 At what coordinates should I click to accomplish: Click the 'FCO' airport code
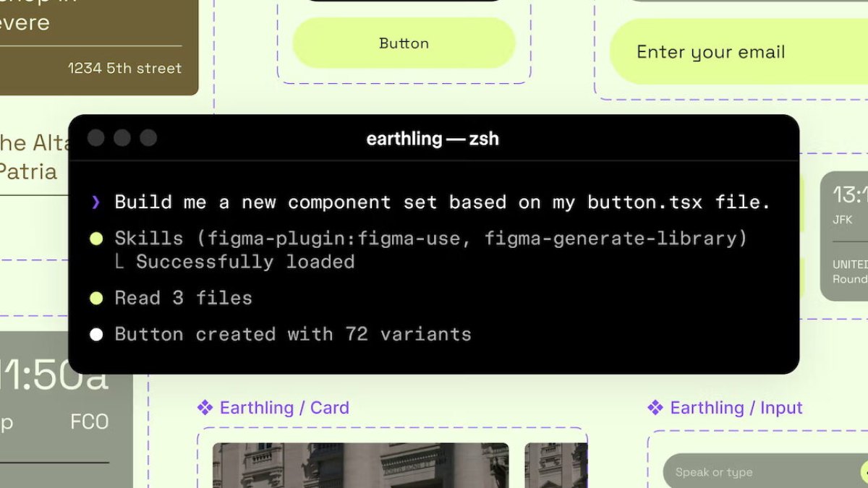tap(89, 422)
